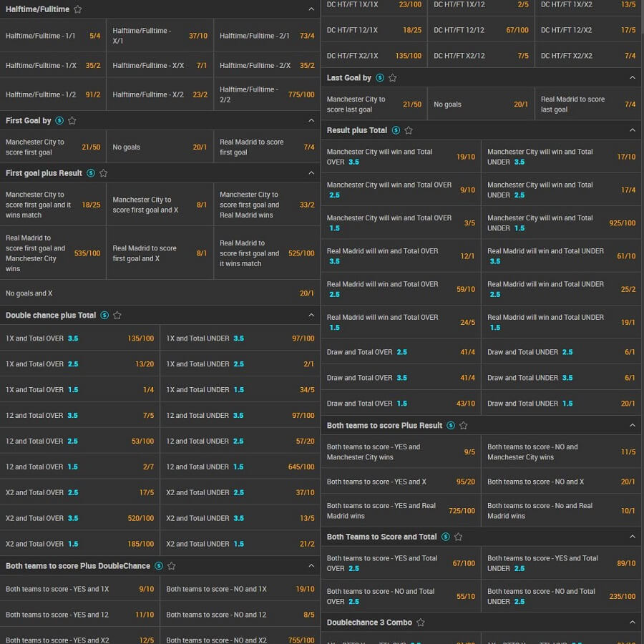Star the Both Teams to Score and Total market
The height and width of the screenshot is (644, 644).
(x=459, y=537)
